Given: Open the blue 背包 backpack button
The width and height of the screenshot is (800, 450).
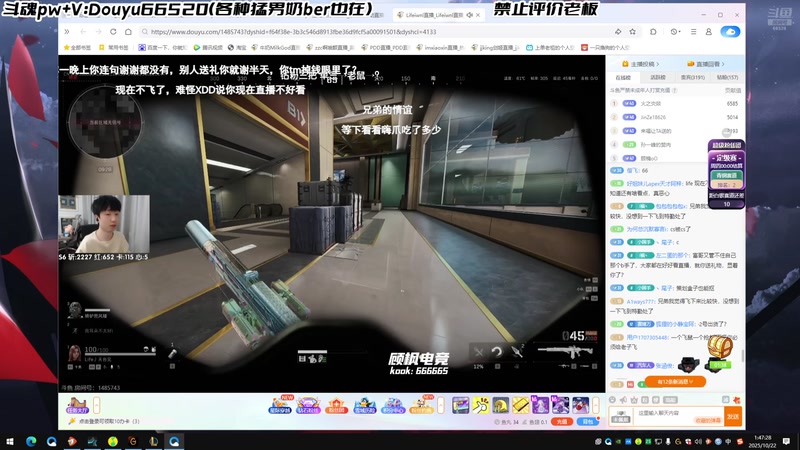Looking at the screenshot, I should pos(588,422).
